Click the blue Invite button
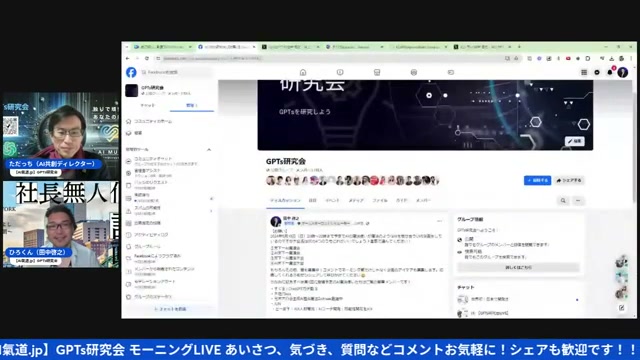 537,180
